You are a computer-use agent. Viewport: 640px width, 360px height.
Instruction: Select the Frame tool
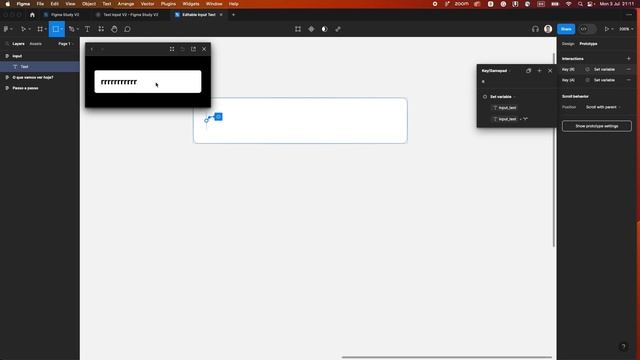click(x=40, y=29)
